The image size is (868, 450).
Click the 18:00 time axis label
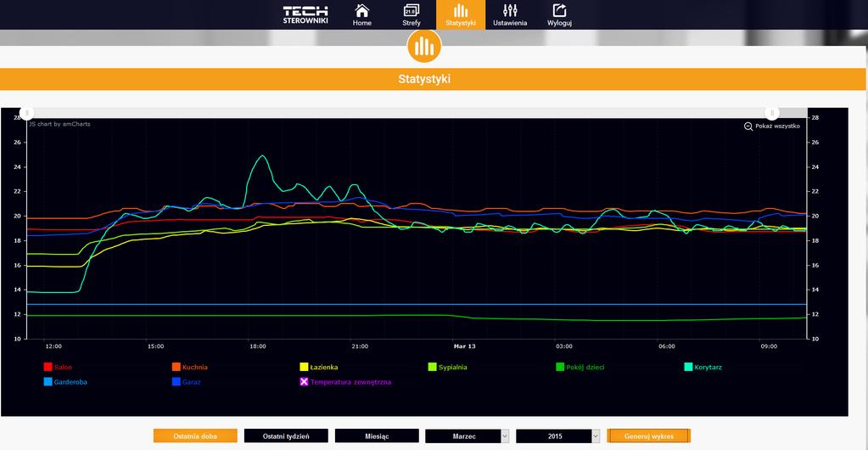(258, 346)
